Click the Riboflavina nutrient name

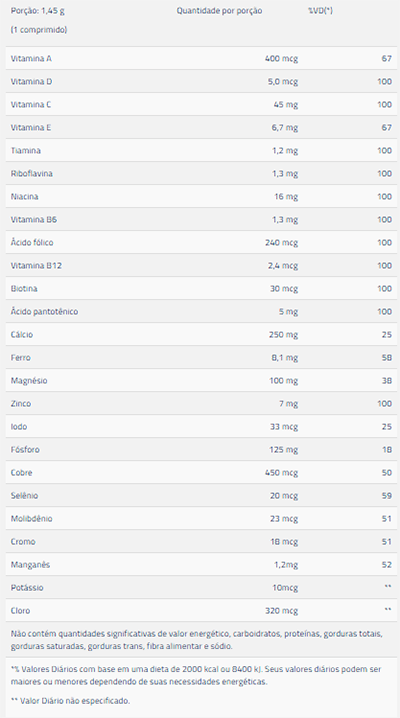32,174
